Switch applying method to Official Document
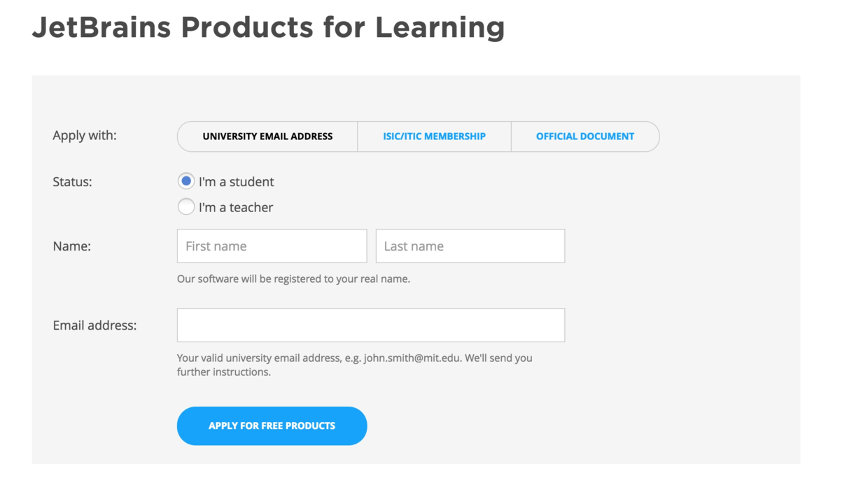 click(x=585, y=136)
